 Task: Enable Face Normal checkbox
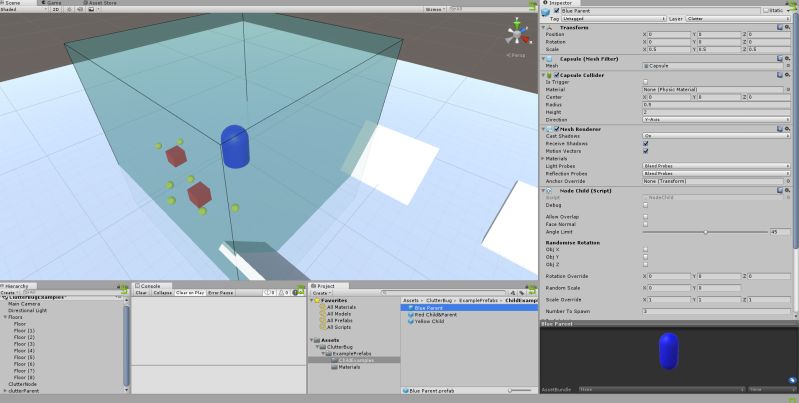[646, 224]
